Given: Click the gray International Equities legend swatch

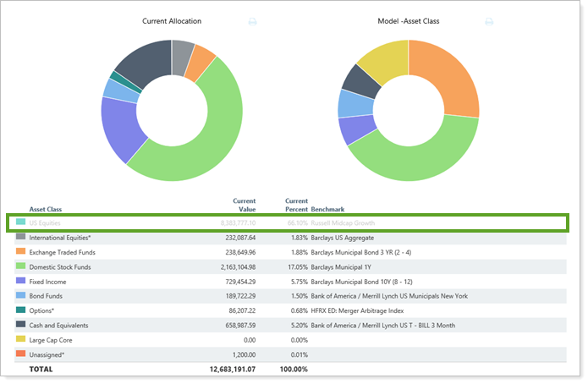Looking at the screenshot, I should 20,238.
